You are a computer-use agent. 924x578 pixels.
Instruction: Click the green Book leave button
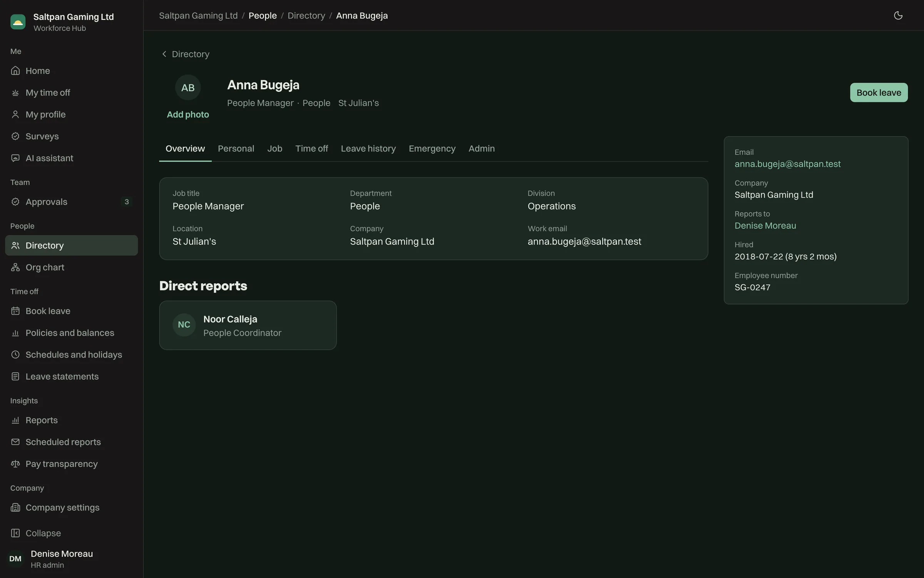pos(879,92)
